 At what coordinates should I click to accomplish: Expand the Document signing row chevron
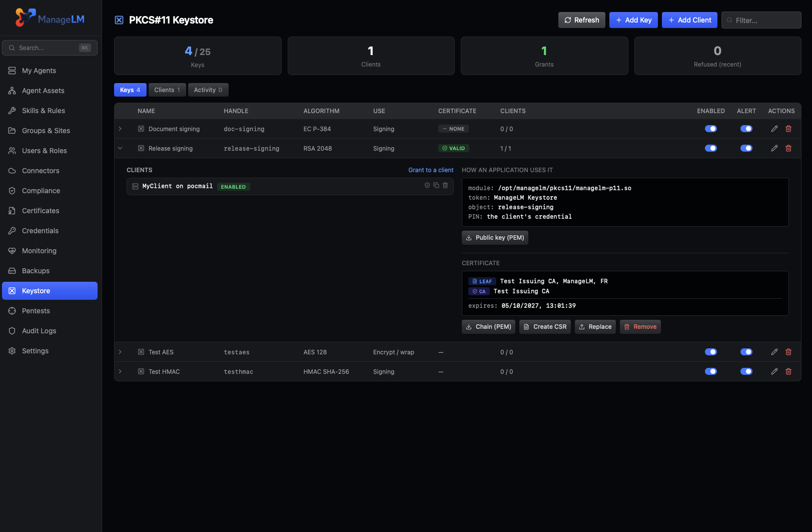120,129
